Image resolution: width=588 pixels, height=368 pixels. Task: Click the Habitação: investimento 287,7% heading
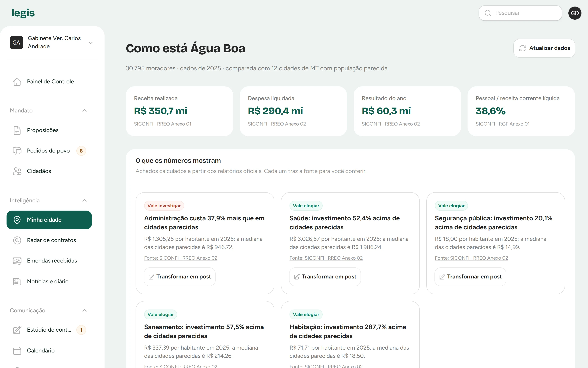348,331
